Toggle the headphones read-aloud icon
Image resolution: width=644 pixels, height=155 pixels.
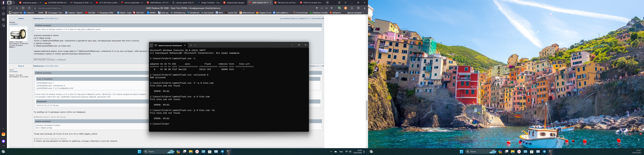(322, 8)
